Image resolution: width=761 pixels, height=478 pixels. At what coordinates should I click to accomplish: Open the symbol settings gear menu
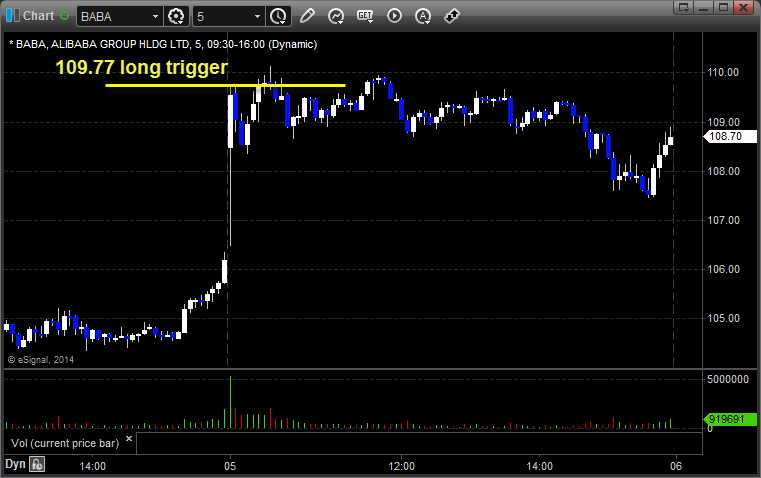pos(176,16)
